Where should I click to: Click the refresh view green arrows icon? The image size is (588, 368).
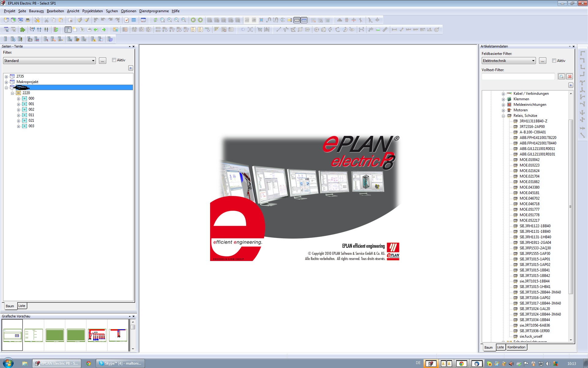click(x=155, y=20)
